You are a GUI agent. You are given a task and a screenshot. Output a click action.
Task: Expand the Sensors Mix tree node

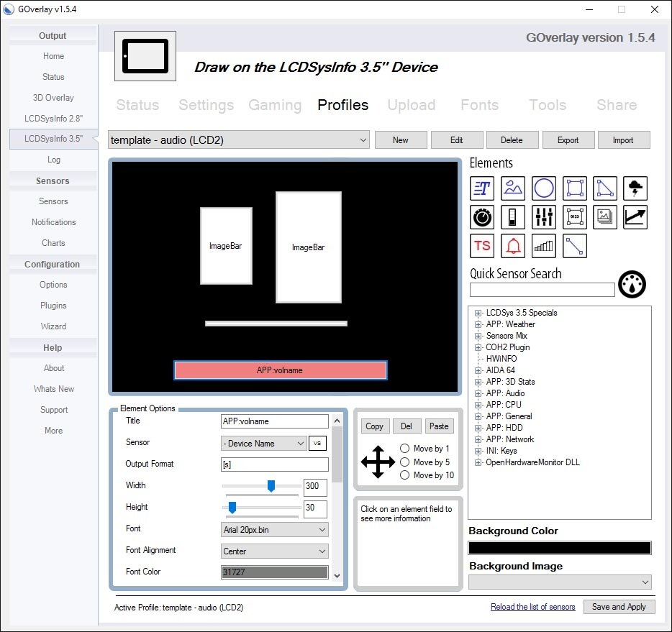[478, 336]
